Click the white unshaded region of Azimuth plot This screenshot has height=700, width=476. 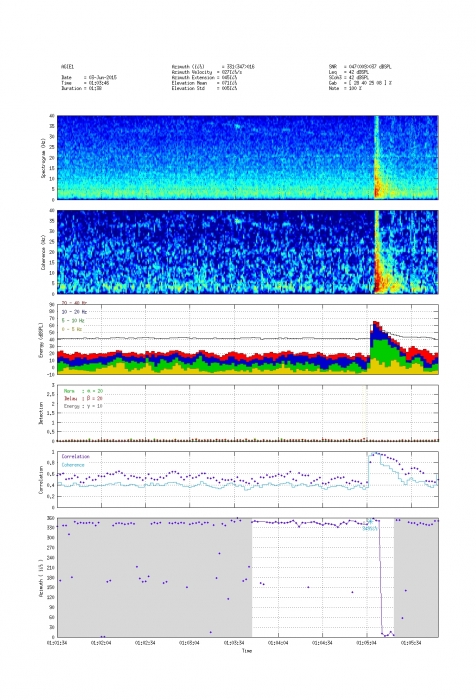[322, 578]
